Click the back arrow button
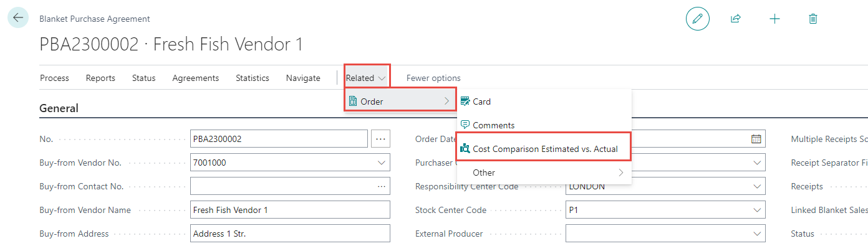 point(17,18)
